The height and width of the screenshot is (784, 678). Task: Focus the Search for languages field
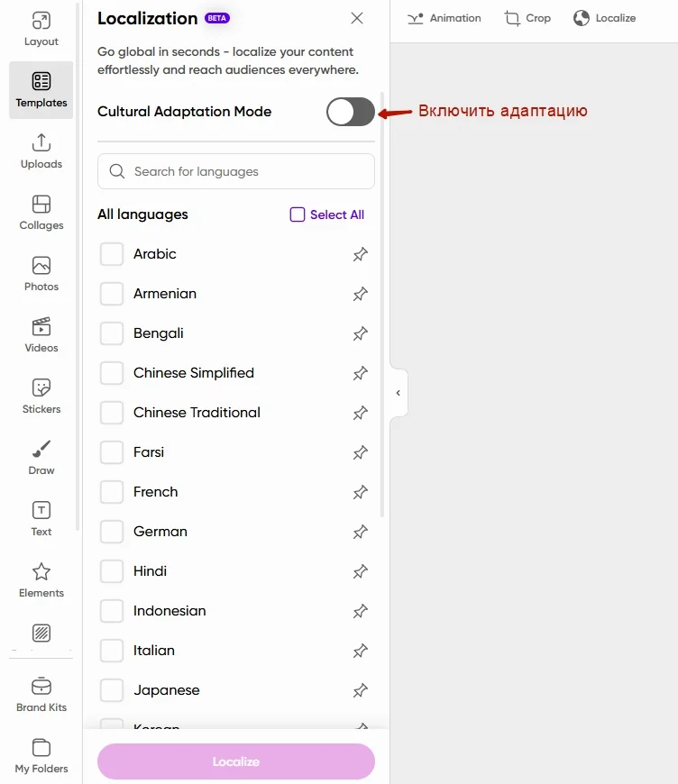(243, 171)
